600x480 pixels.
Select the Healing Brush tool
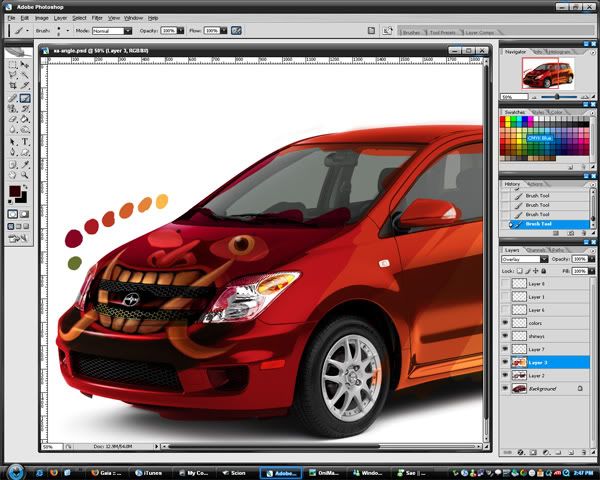(x=13, y=98)
